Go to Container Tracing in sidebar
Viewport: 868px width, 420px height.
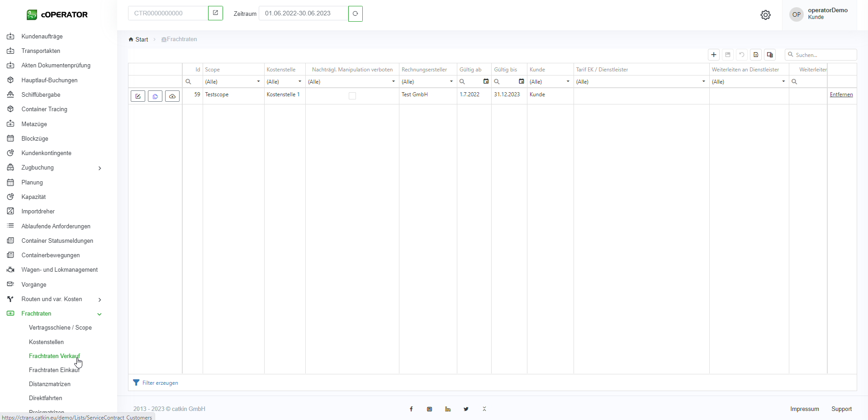pyautogui.click(x=44, y=109)
